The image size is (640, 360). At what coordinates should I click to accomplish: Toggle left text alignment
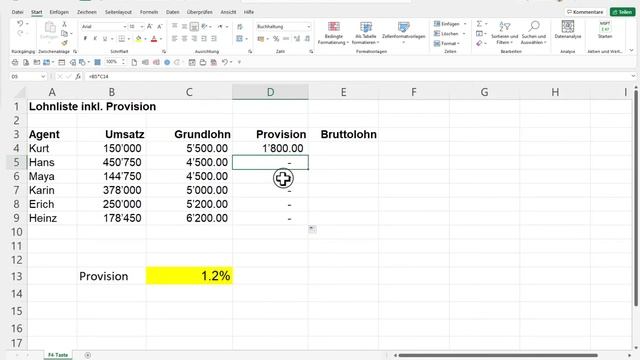(x=175, y=39)
